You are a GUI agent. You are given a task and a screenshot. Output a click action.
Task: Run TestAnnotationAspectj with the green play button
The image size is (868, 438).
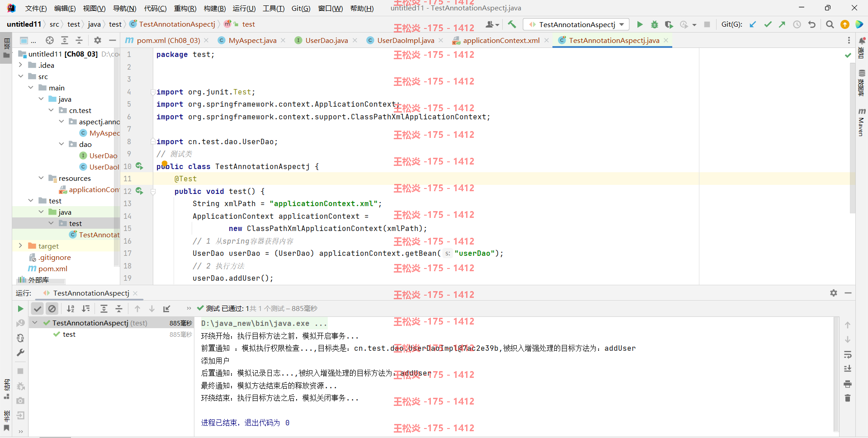640,24
